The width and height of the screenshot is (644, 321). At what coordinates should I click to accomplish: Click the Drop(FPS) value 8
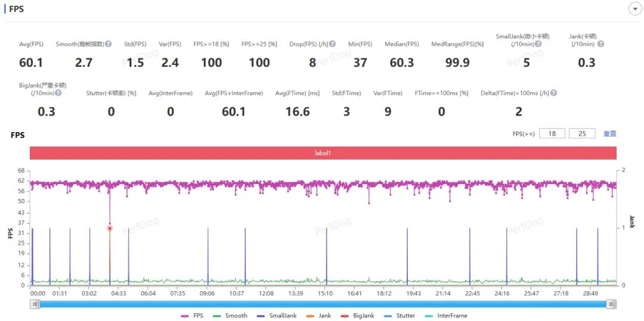coord(312,63)
